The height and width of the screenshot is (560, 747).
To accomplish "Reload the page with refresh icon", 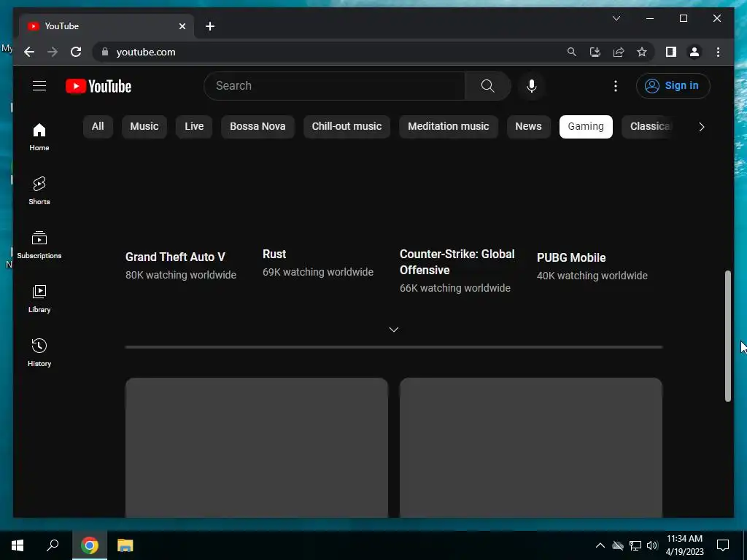I will pyautogui.click(x=76, y=52).
